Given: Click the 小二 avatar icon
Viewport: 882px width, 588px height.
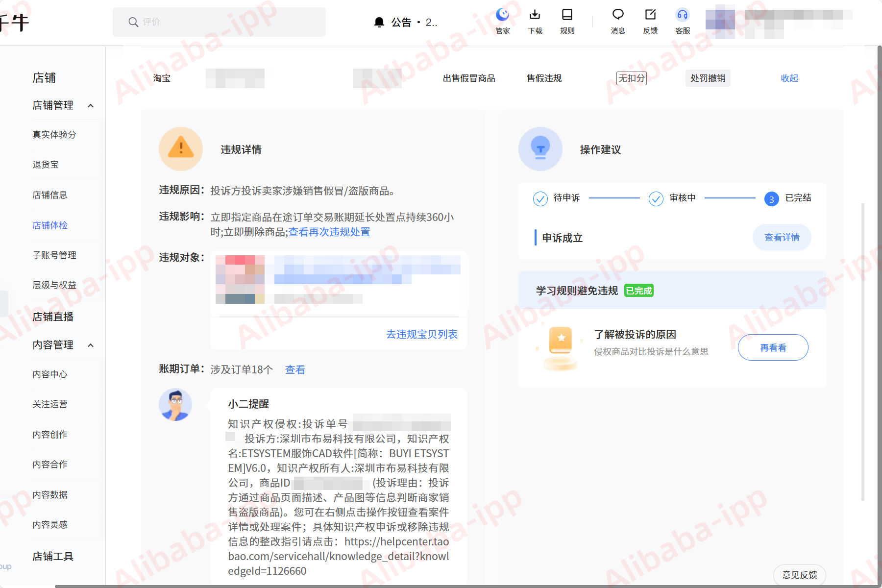Looking at the screenshot, I should click(175, 405).
